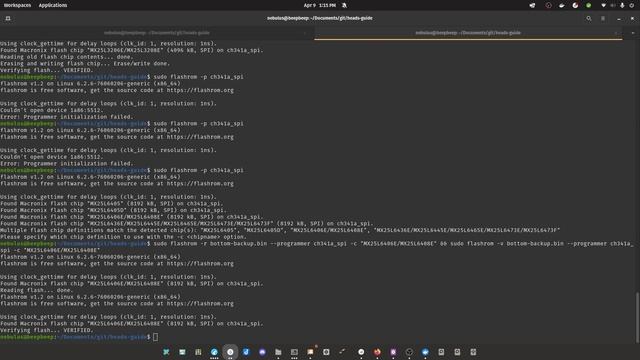Click the microphone indicator in the top bar
This screenshot has height=360, width=640.
coord(622,5)
